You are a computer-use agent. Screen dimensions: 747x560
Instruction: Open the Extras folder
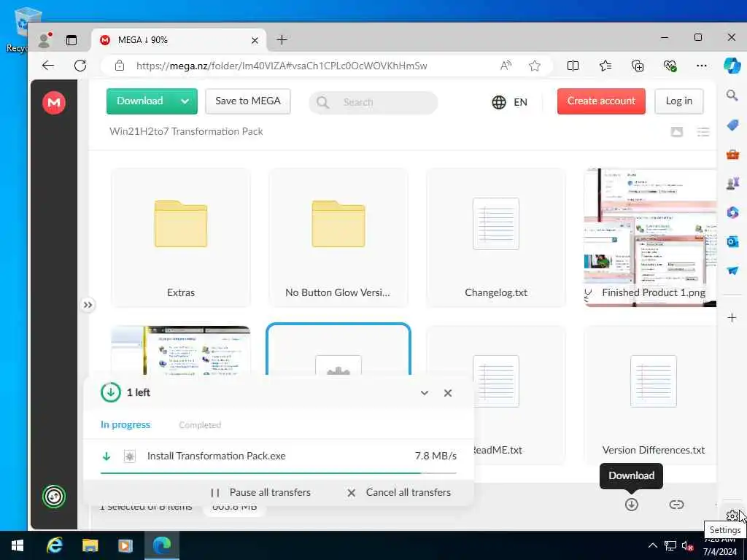pos(181,237)
